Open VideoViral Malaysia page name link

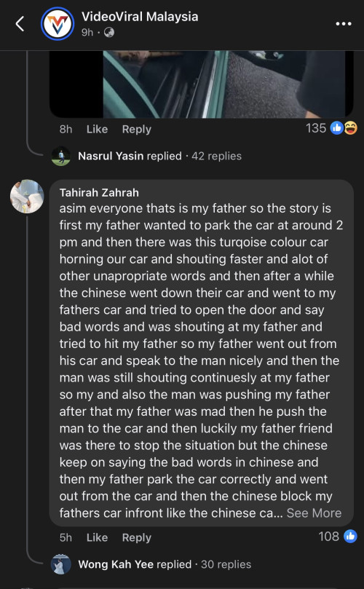pos(140,17)
